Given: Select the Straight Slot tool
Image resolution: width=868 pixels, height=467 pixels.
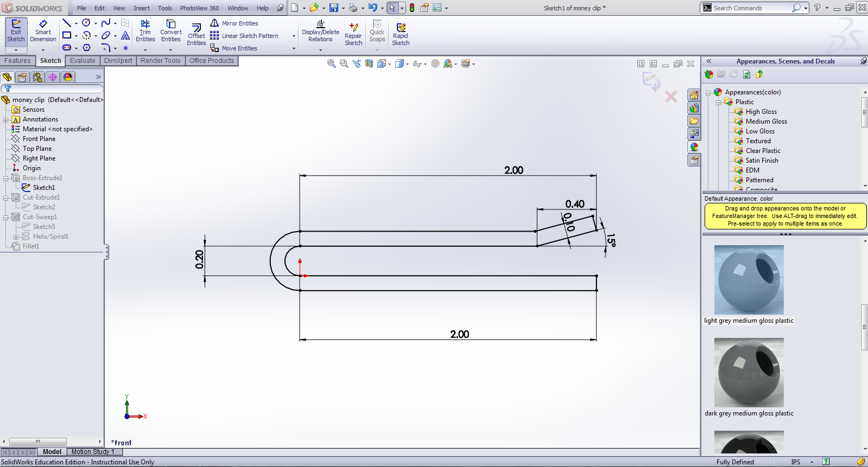Looking at the screenshot, I should click(x=67, y=48).
